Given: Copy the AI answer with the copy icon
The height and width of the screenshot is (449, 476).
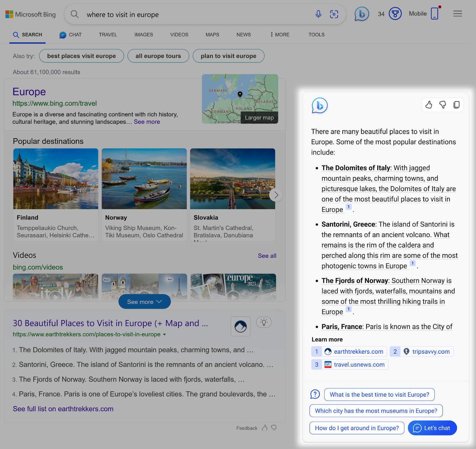Looking at the screenshot, I should [x=456, y=105].
